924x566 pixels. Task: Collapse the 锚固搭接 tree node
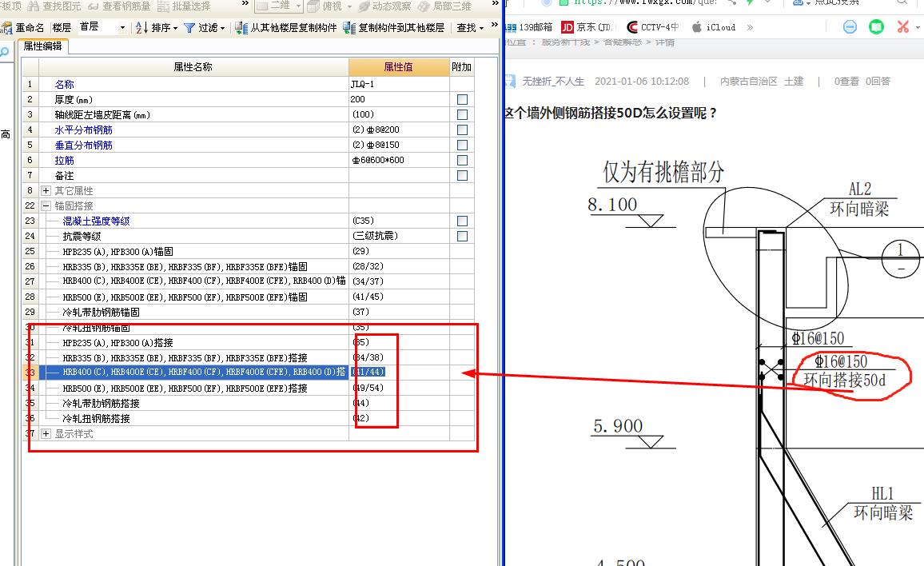[x=46, y=205]
